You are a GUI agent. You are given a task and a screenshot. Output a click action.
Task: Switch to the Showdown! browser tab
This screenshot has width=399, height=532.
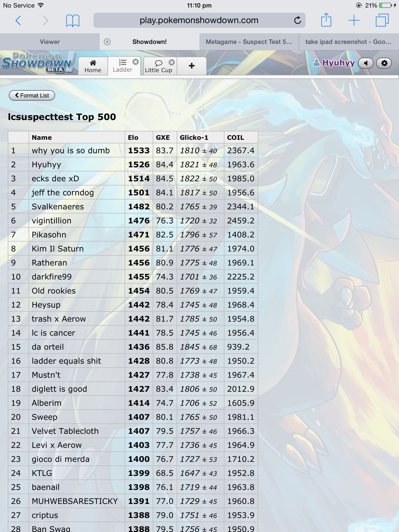(150, 42)
